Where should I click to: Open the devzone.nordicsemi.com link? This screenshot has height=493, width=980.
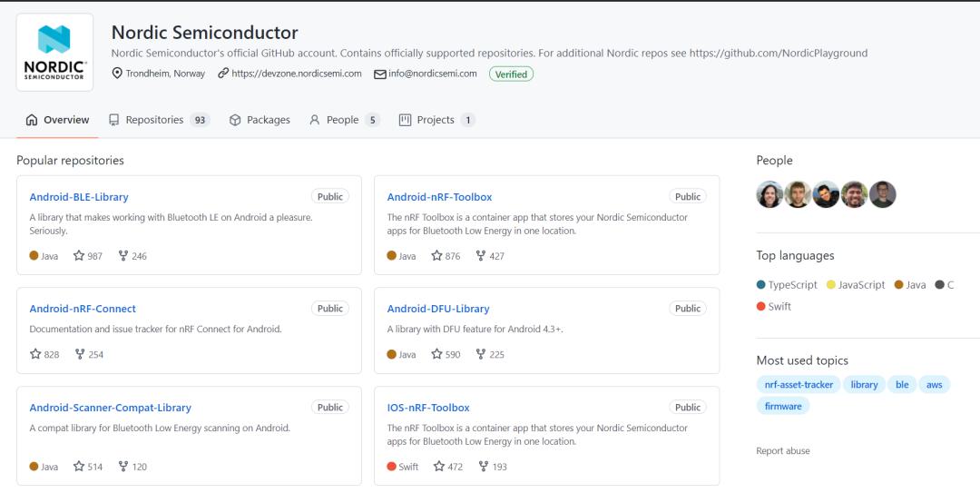click(x=296, y=74)
